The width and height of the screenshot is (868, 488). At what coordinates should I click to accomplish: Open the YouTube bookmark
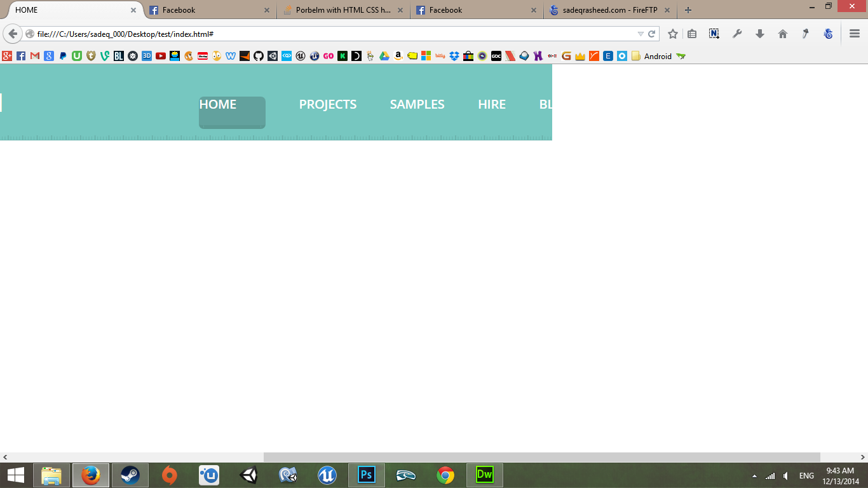click(x=160, y=56)
